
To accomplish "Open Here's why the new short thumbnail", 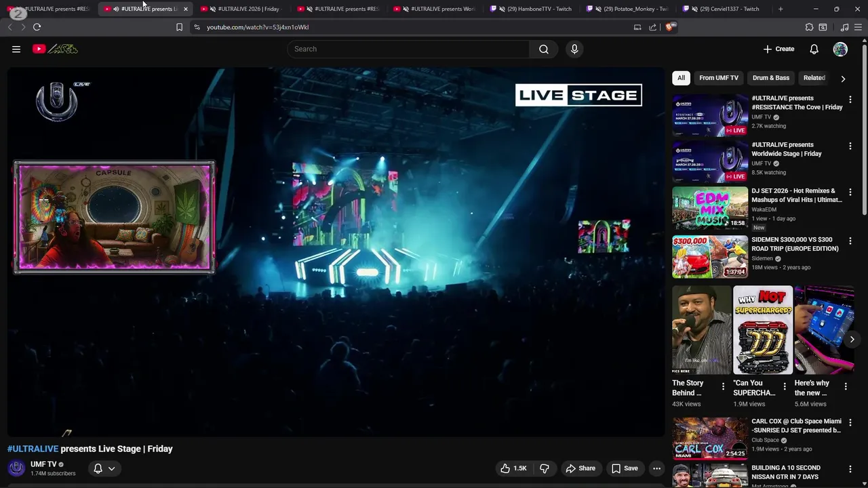I will [824, 330].
